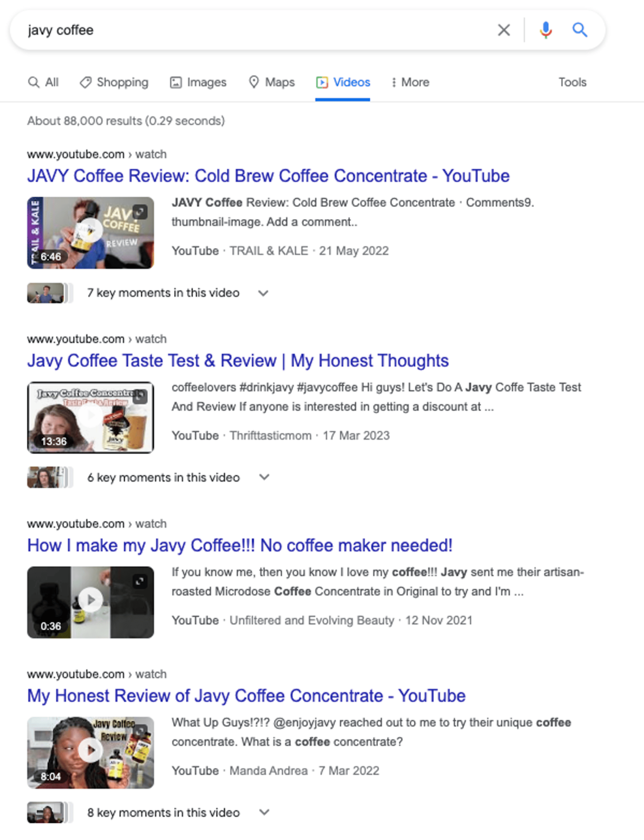Image resolution: width=644 pixels, height=840 pixels.
Task: Click expand-preview icon on 0:36 thumbnail
Action: click(x=140, y=581)
